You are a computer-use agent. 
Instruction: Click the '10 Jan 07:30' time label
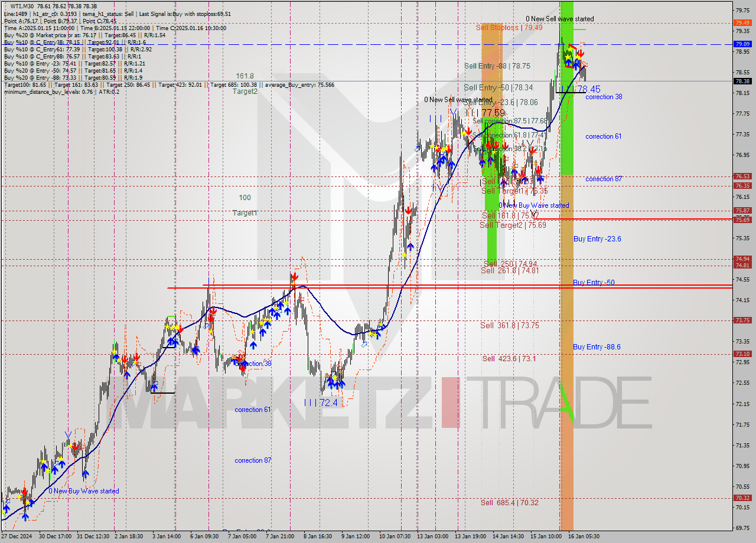pos(395,537)
